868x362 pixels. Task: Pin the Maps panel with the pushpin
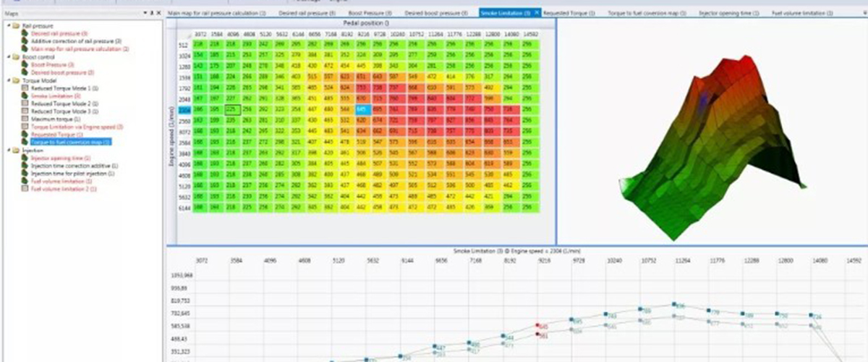click(x=151, y=13)
